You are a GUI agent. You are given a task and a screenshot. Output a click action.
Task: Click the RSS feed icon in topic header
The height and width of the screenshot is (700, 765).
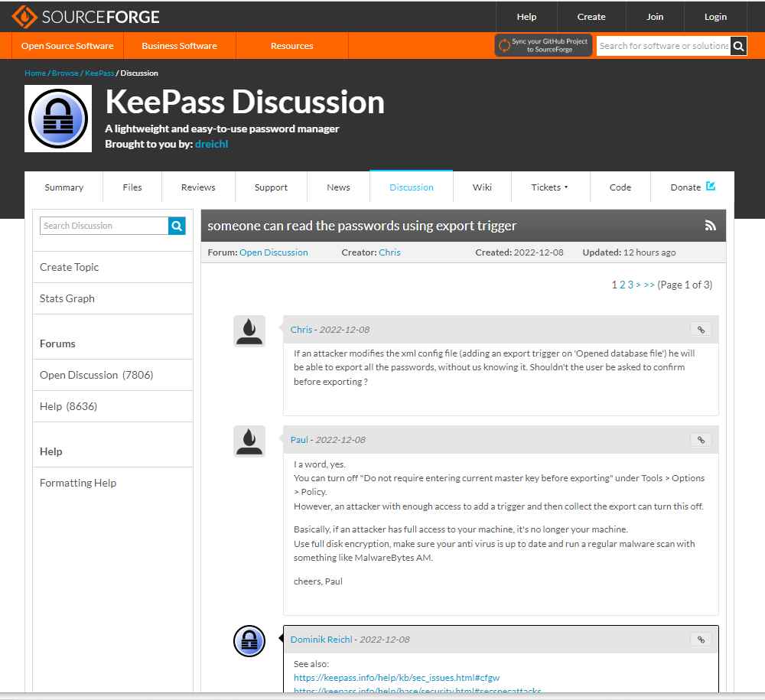tap(710, 226)
